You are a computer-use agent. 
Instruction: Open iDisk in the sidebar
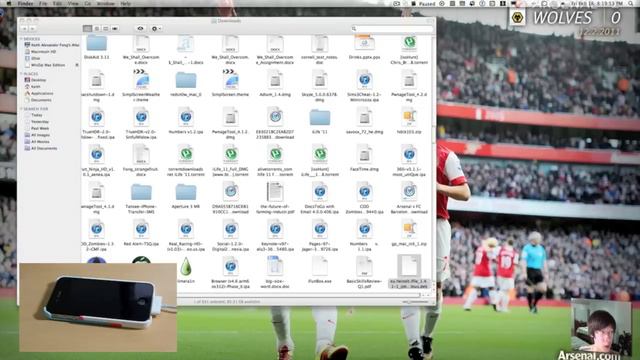33,58
